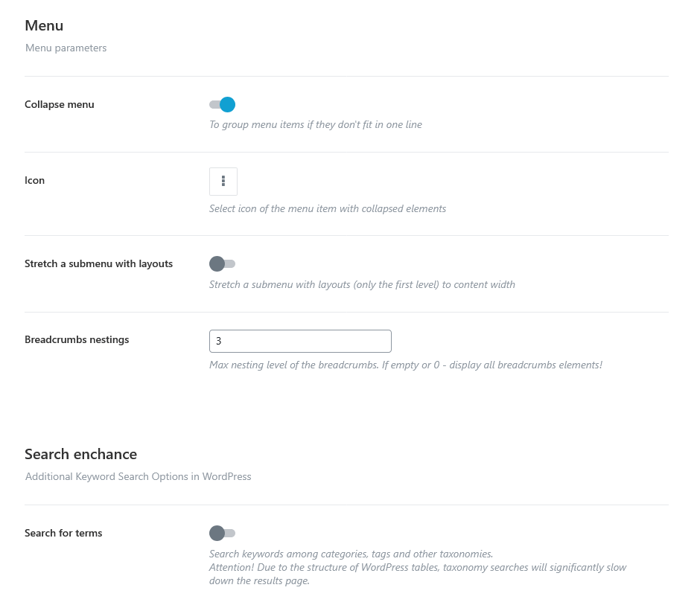Click the Icon setting label
This screenshot has width=700, height=605.
click(x=34, y=180)
